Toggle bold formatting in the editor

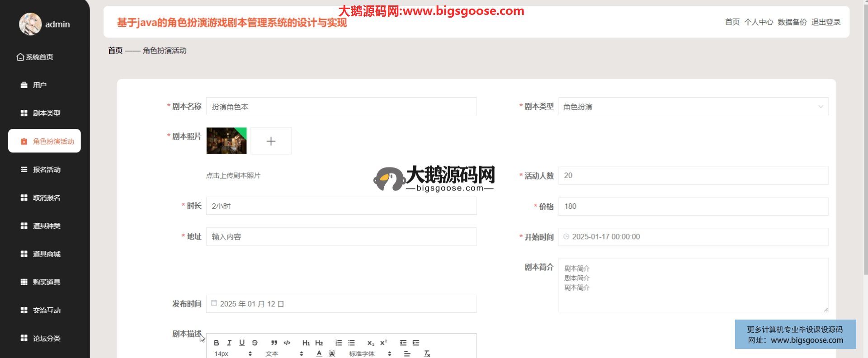(x=217, y=343)
